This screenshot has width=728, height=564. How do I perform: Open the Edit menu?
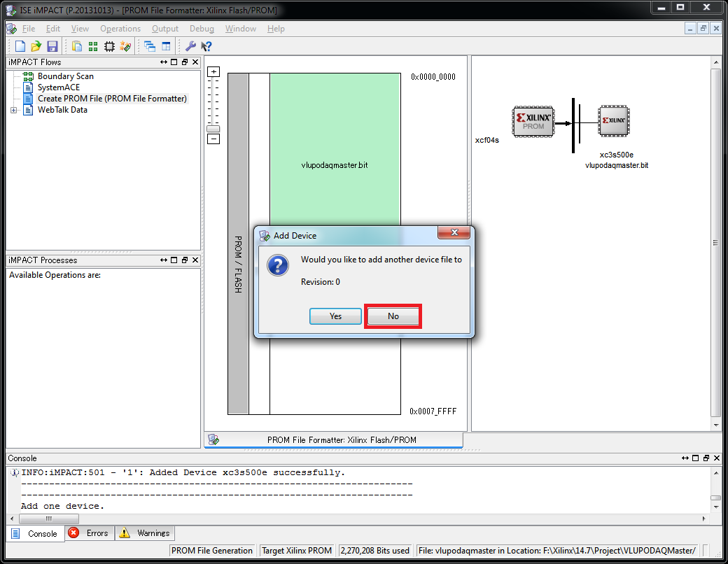53,29
